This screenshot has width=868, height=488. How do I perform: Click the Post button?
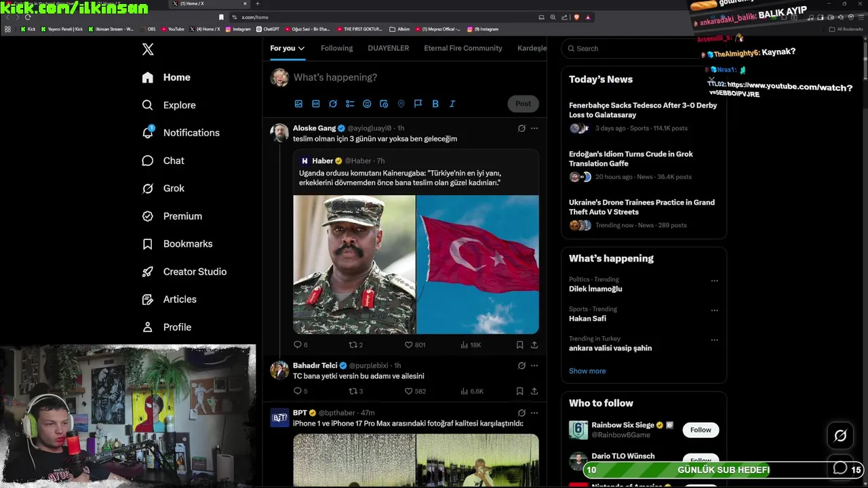point(523,104)
